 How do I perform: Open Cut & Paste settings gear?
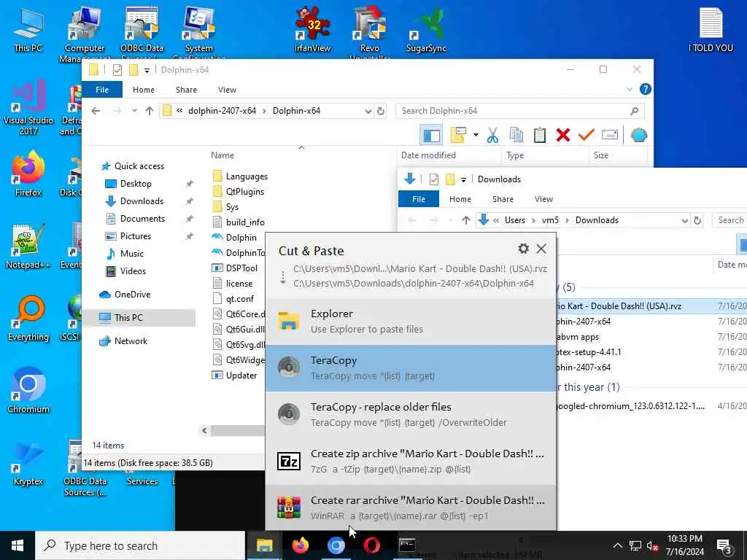[523, 249]
